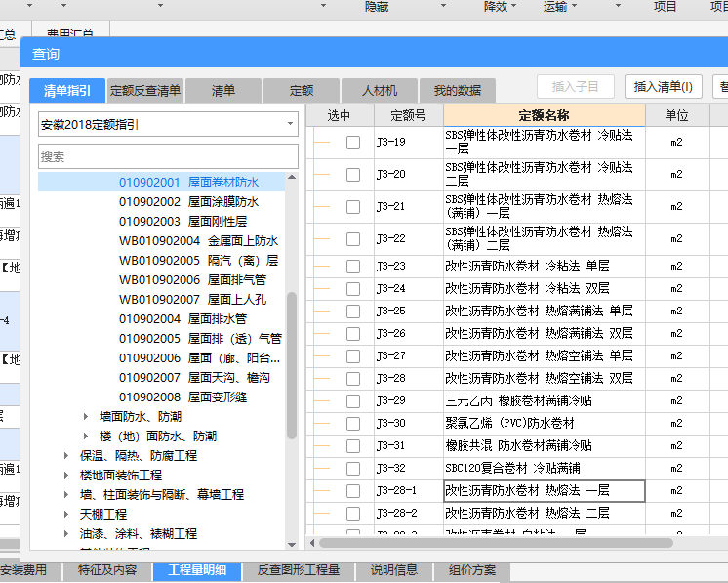Click the table horizontal scrollbar left arrow
This screenshot has width=728, height=583.
(312, 543)
